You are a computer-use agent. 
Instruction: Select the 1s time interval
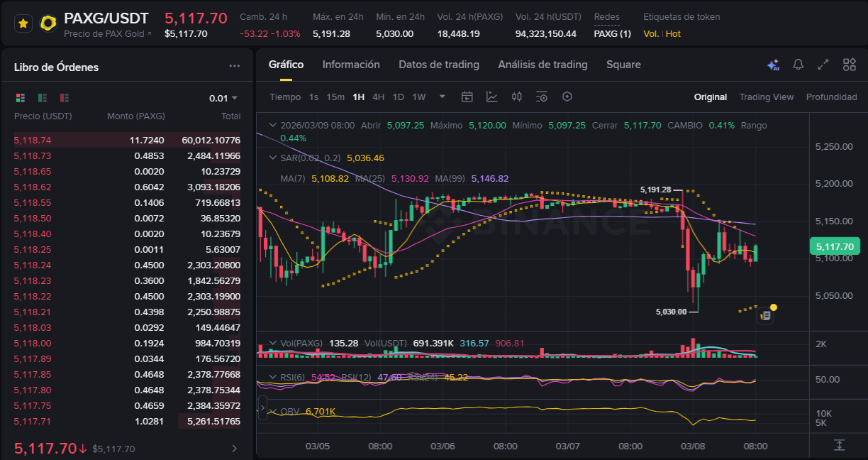click(313, 97)
